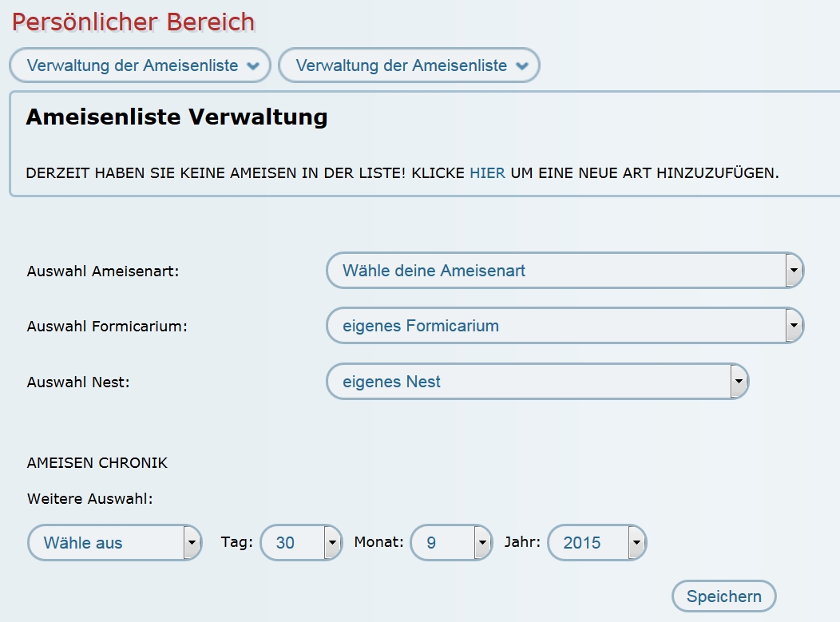Click the arrow on the 'Wähle aus' selector
This screenshot has height=622, width=840.
tap(192, 543)
